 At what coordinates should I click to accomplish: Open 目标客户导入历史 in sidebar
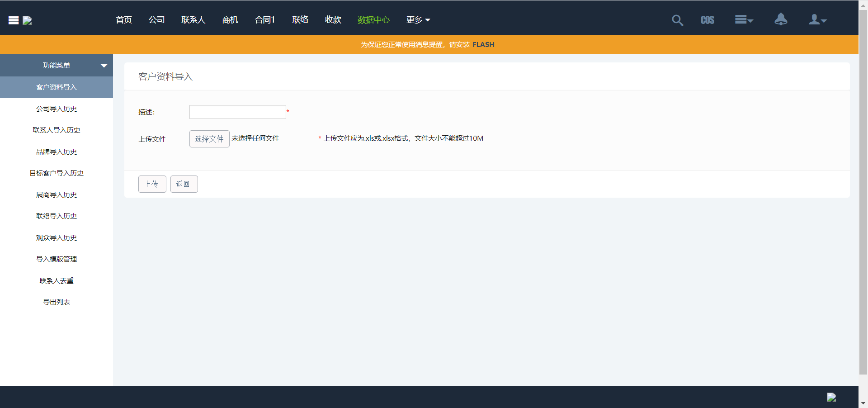[57, 173]
